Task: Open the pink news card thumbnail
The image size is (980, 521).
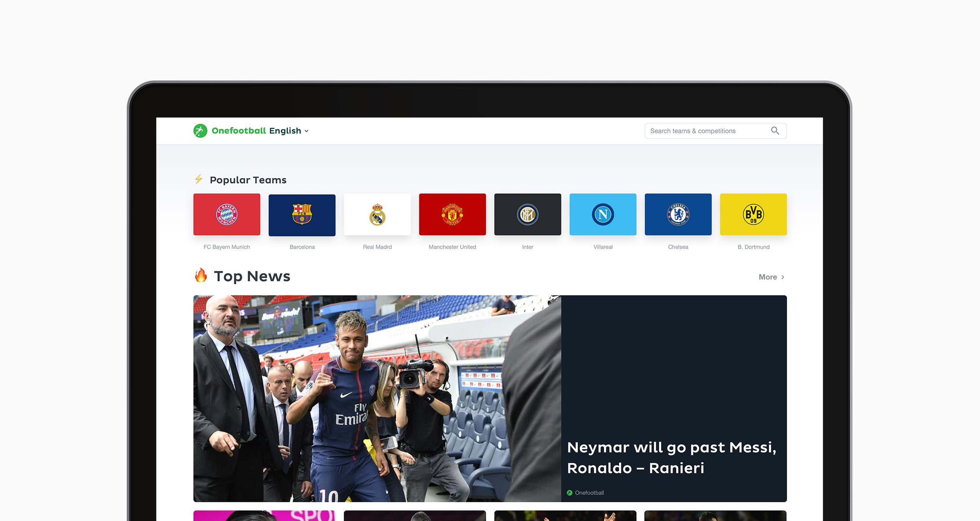Action: click(x=264, y=516)
